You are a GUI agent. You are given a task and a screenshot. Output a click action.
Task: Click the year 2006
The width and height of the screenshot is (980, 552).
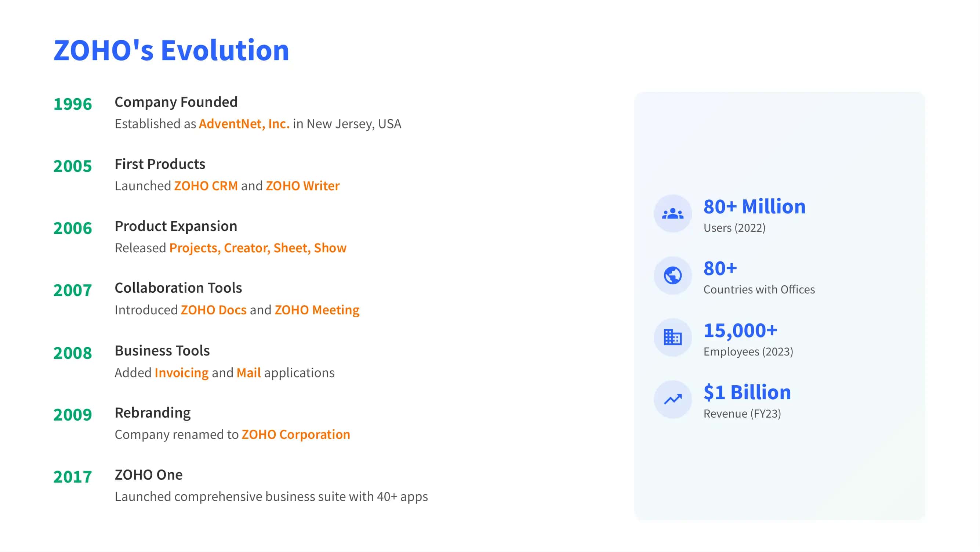[x=73, y=228]
